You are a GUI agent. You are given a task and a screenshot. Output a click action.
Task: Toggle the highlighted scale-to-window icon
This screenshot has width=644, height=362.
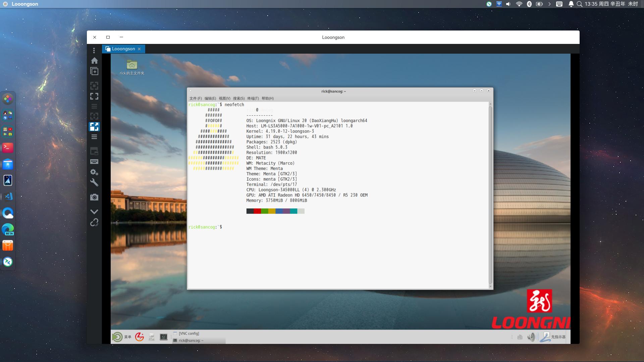94,127
